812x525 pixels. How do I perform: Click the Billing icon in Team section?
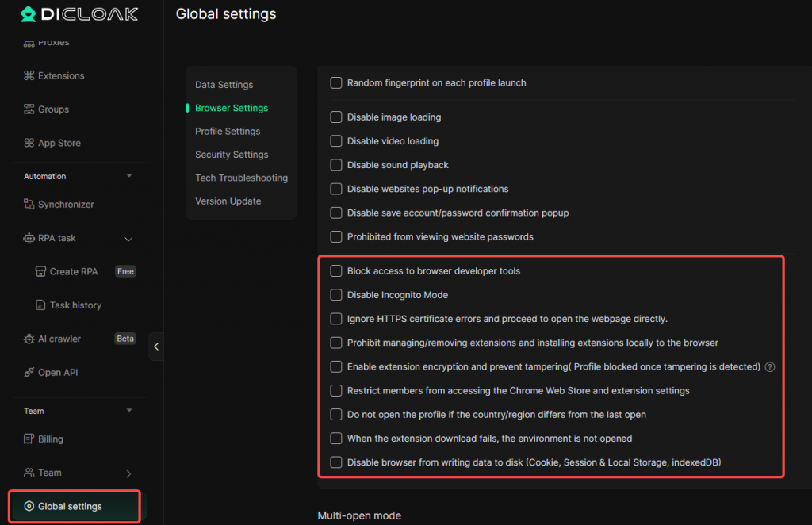point(29,439)
